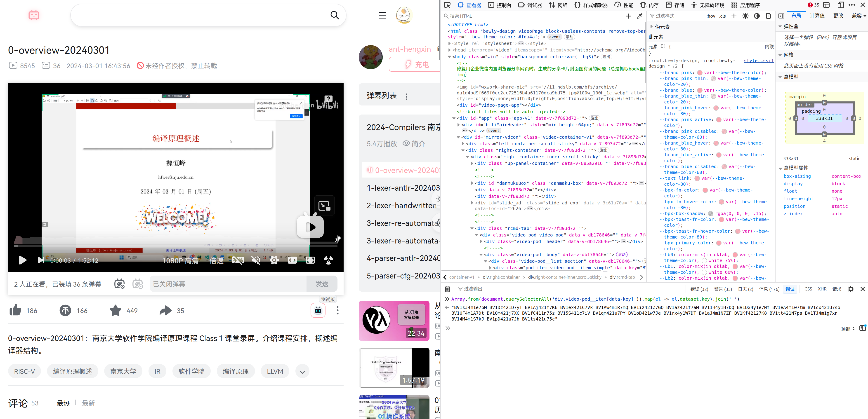The height and width of the screenshot is (419, 868).
Task: Click the favorite star icon
Action: (116, 310)
